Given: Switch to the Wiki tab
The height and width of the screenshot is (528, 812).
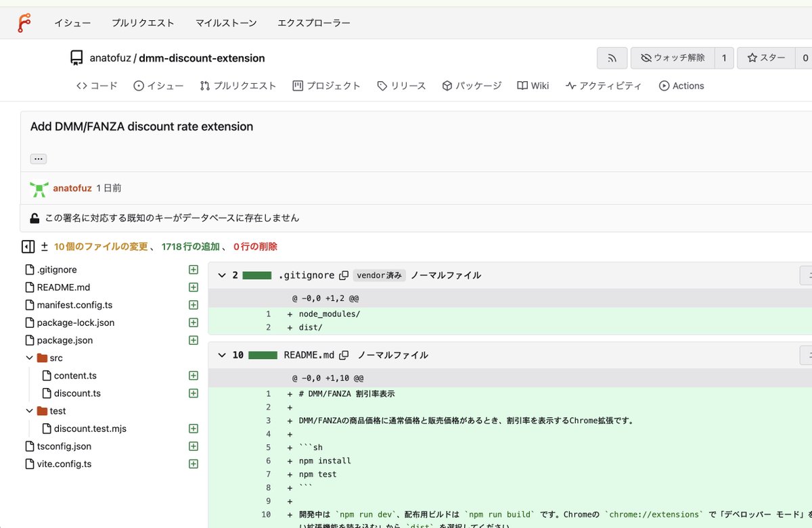Looking at the screenshot, I should [x=533, y=86].
